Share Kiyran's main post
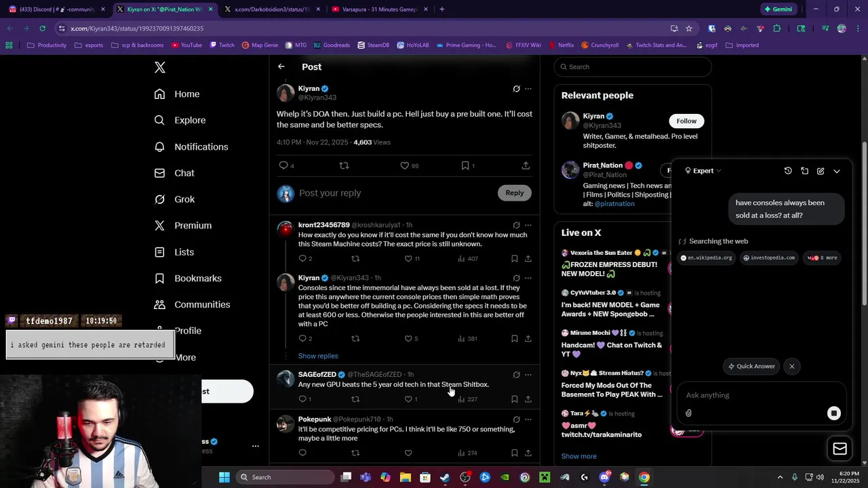This screenshot has width=868, height=488. point(526,165)
